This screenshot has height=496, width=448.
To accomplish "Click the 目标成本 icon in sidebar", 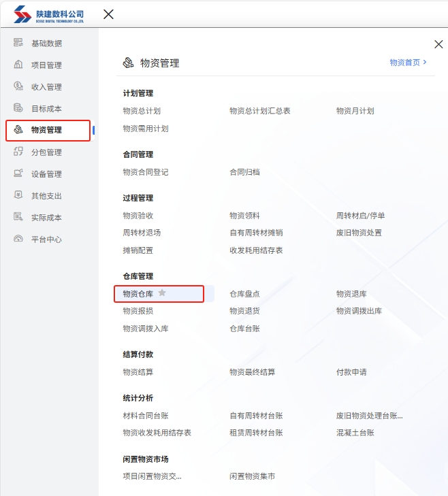I will (18, 109).
